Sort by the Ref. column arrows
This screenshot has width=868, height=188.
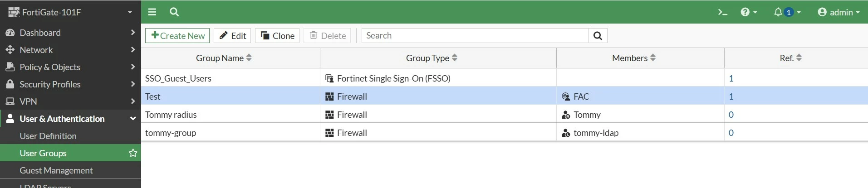click(799, 58)
